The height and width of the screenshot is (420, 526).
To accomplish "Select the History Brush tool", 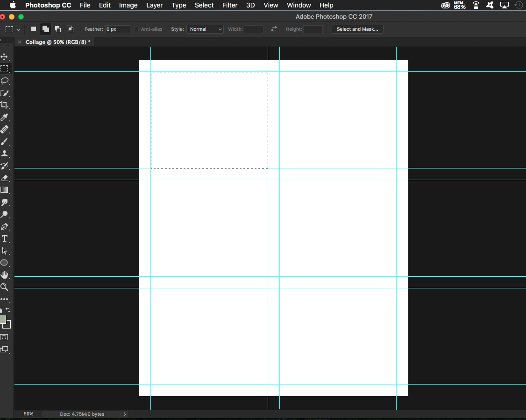I will coord(4,166).
